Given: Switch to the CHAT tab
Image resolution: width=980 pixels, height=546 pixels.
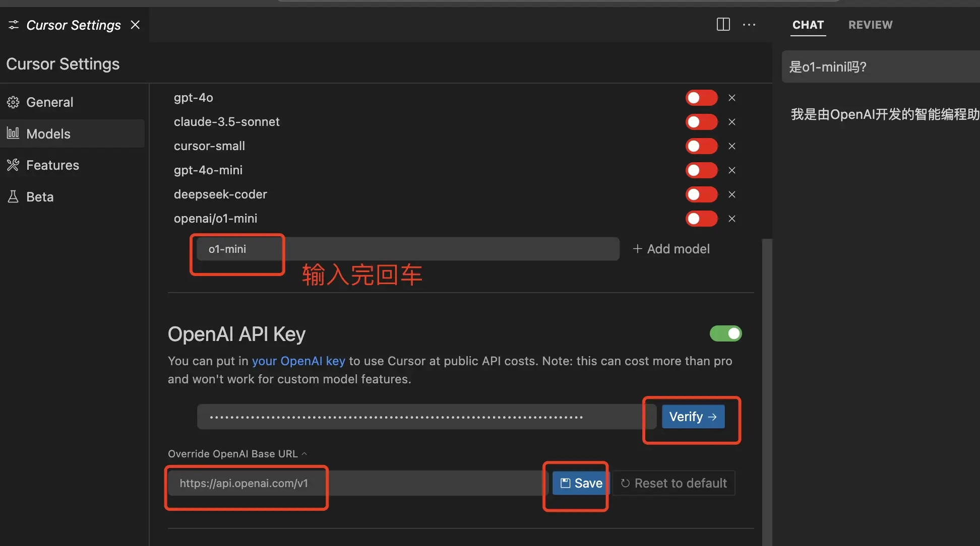Looking at the screenshot, I should (808, 25).
